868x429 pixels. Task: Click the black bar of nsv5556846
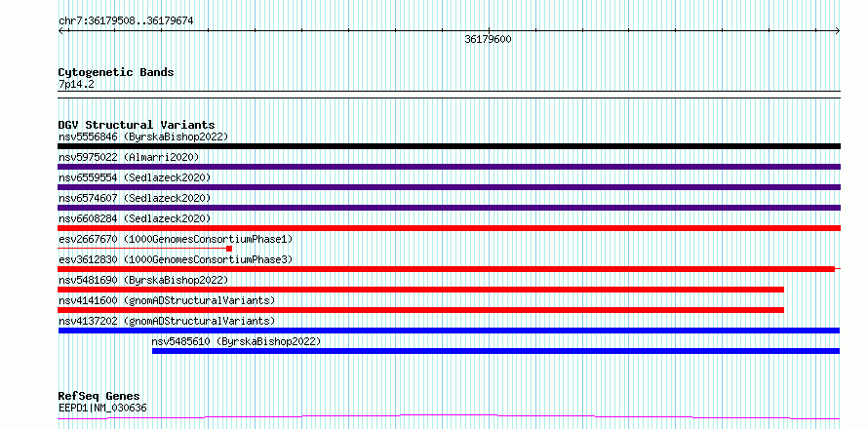click(x=449, y=146)
